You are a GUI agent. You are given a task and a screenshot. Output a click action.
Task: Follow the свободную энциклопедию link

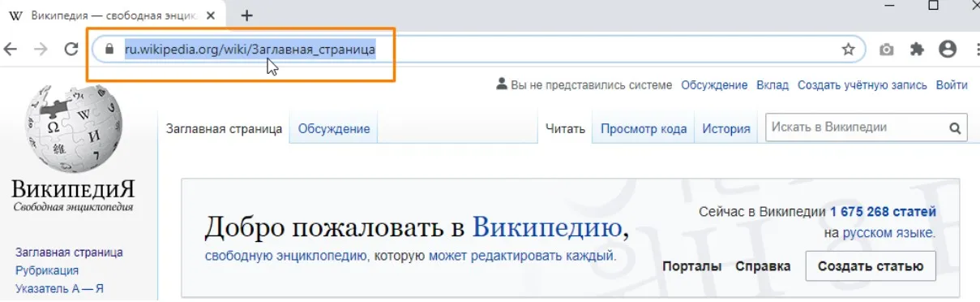point(287,257)
